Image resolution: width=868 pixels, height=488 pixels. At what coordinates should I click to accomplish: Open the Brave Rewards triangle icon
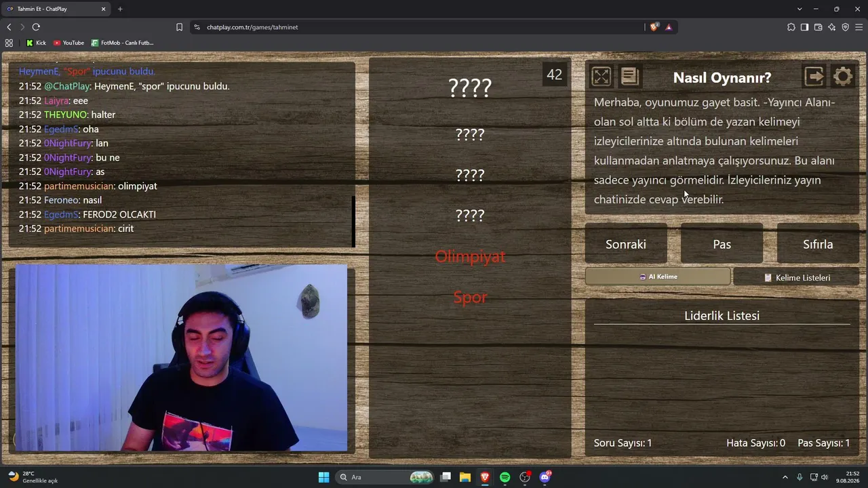point(669,27)
